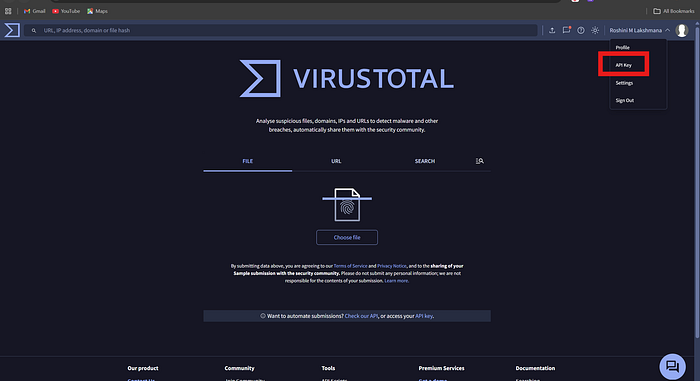Viewport: 700px width, 381px height.
Task: Click the user avatar picture
Action: (682, 30)
